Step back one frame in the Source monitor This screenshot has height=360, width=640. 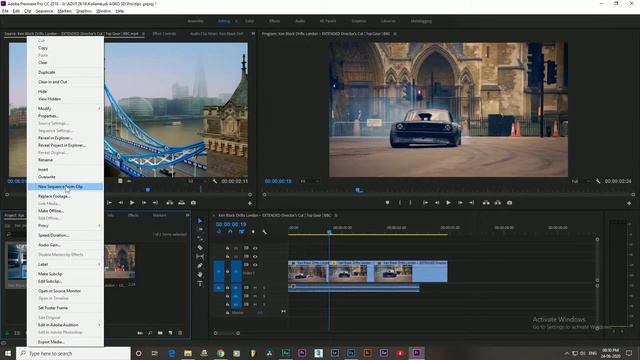click(120, 202)
